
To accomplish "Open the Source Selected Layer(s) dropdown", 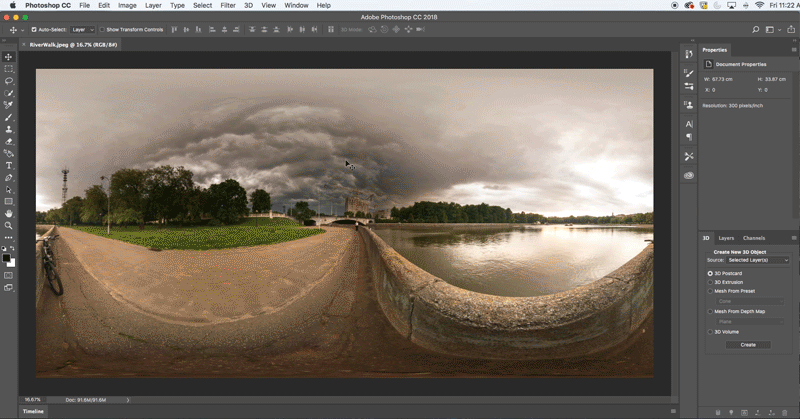I will tap(757, 260).
